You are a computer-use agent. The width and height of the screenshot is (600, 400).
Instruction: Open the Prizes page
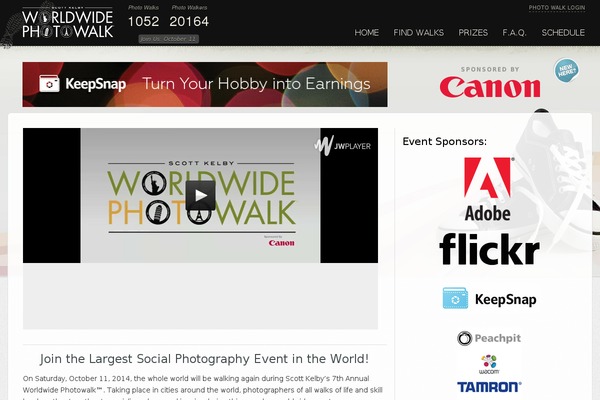473,33
